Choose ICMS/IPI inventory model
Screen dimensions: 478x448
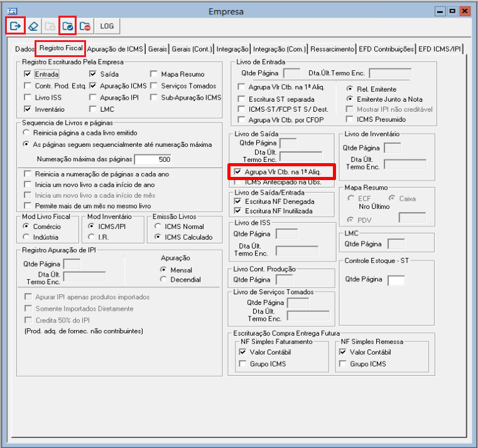[91, 227]
